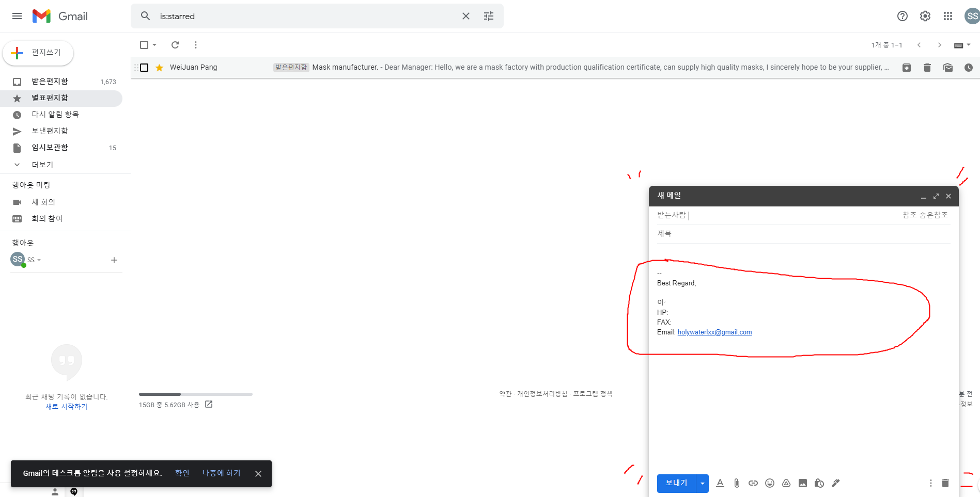
Task: Add 참조 recipients field
Action: (x=909, y=215)
